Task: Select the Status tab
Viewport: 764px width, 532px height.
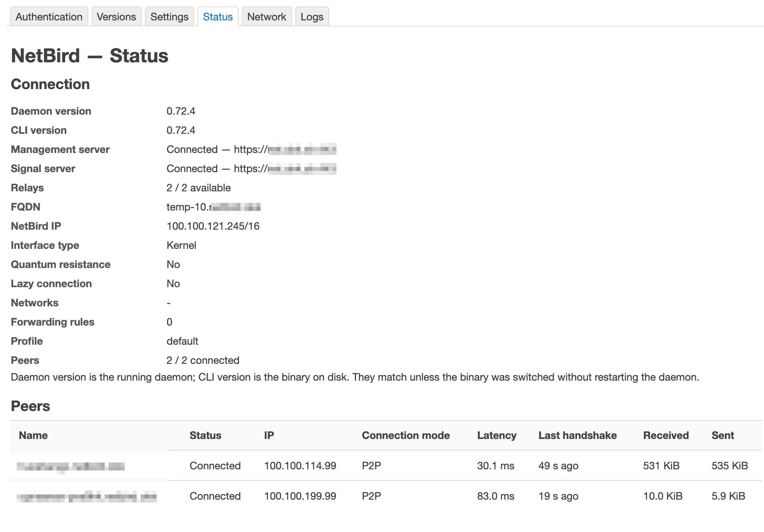Action: tap(218, 17)
